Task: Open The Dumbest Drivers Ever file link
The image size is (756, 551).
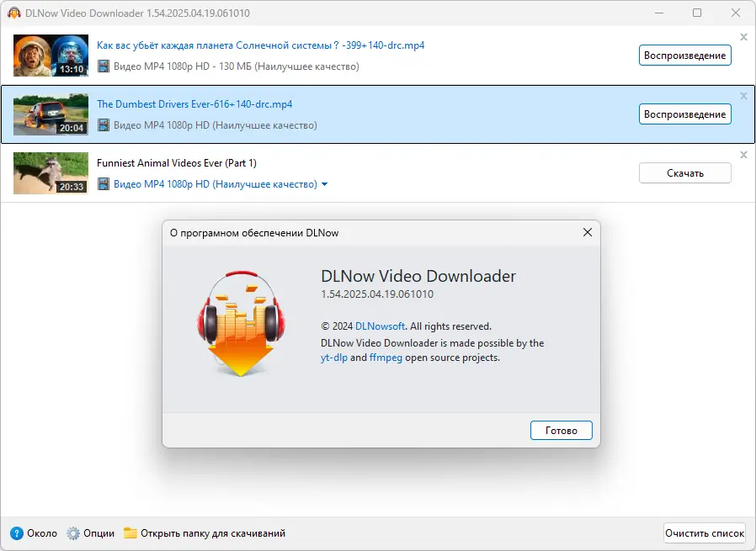Action: [x=194, y=104]
